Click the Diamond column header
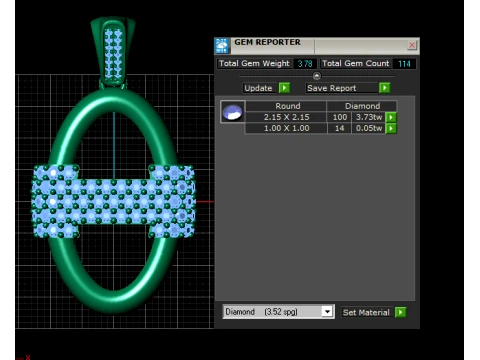The height and width of the screenshot is (360, 480). click(362, 106)
